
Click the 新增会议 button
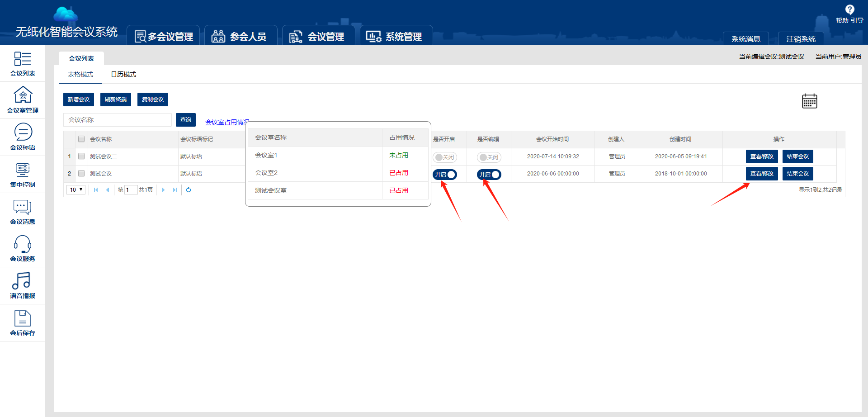click(x=79, y=100)
